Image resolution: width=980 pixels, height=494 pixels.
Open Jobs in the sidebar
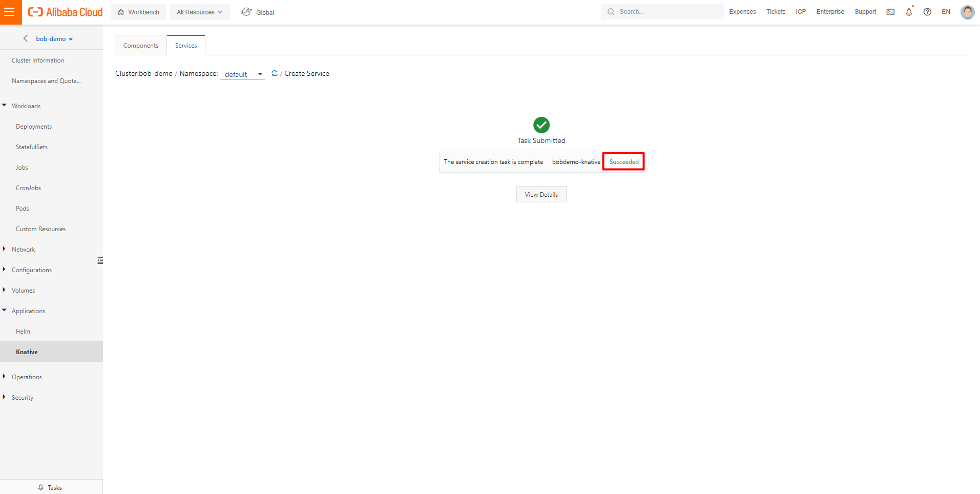(22, 167)
